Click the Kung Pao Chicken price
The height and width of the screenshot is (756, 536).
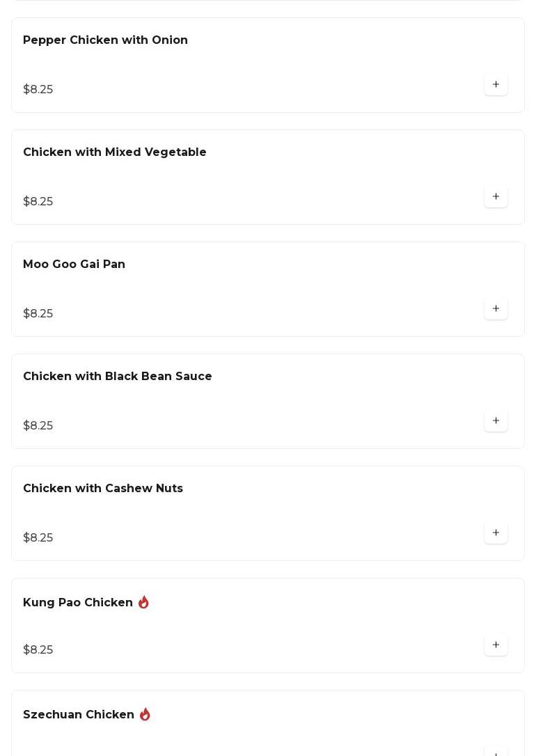38,650
